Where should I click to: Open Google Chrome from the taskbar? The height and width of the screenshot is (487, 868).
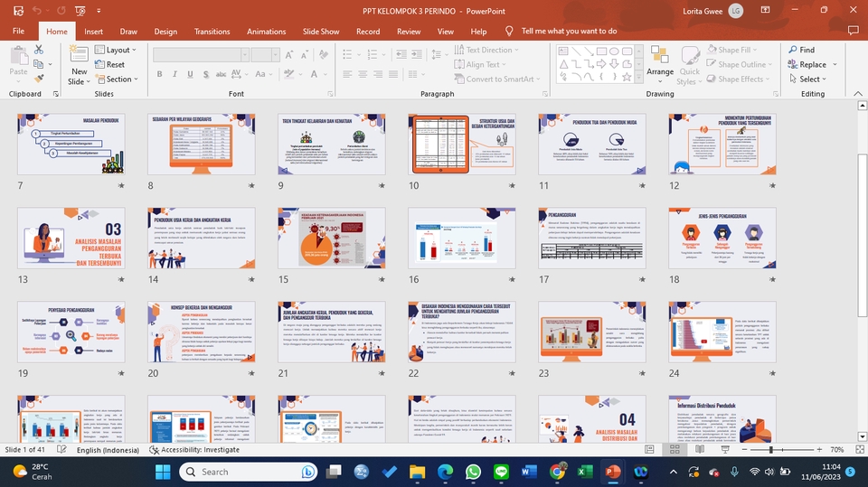tap(558, 472)
